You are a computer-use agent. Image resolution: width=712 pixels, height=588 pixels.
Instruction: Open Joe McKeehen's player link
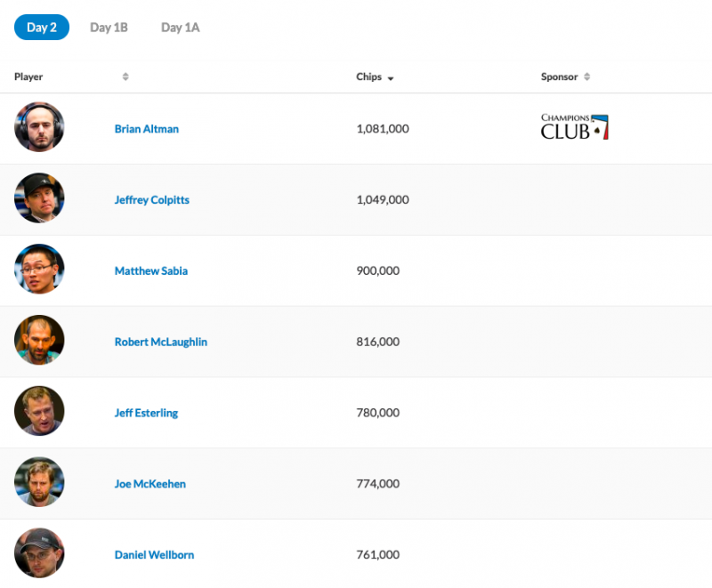click(x=150, y=484)
